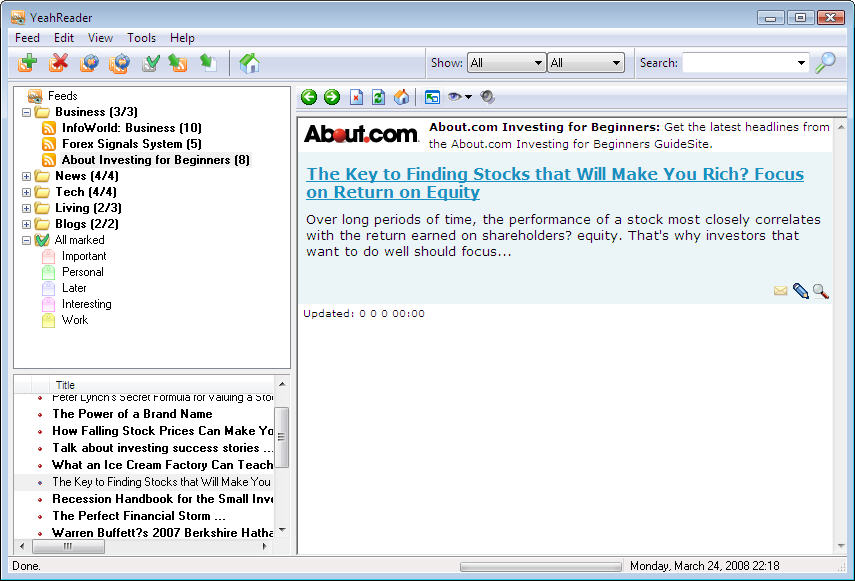
Task: Click the import feeds icon with RSS symbol
Action: point(178,63)
